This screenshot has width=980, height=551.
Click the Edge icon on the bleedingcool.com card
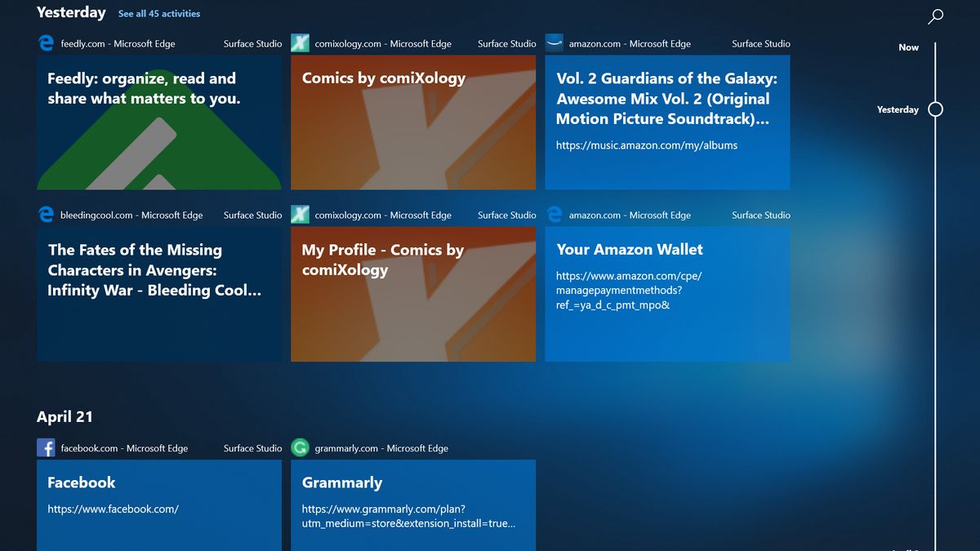(x=46, y=215)
